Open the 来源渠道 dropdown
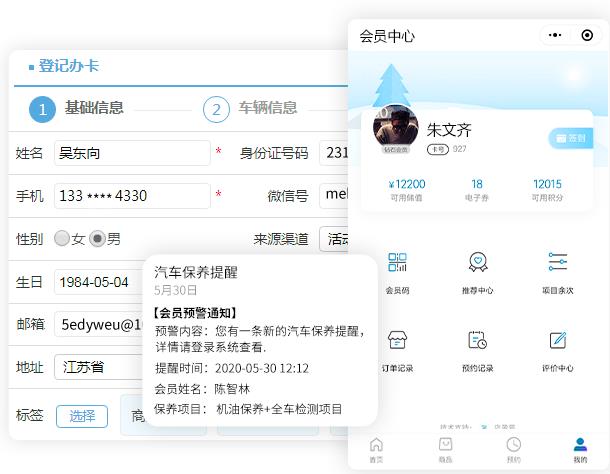The height and width of the screenshot is (474, 610). coord(333,239)
